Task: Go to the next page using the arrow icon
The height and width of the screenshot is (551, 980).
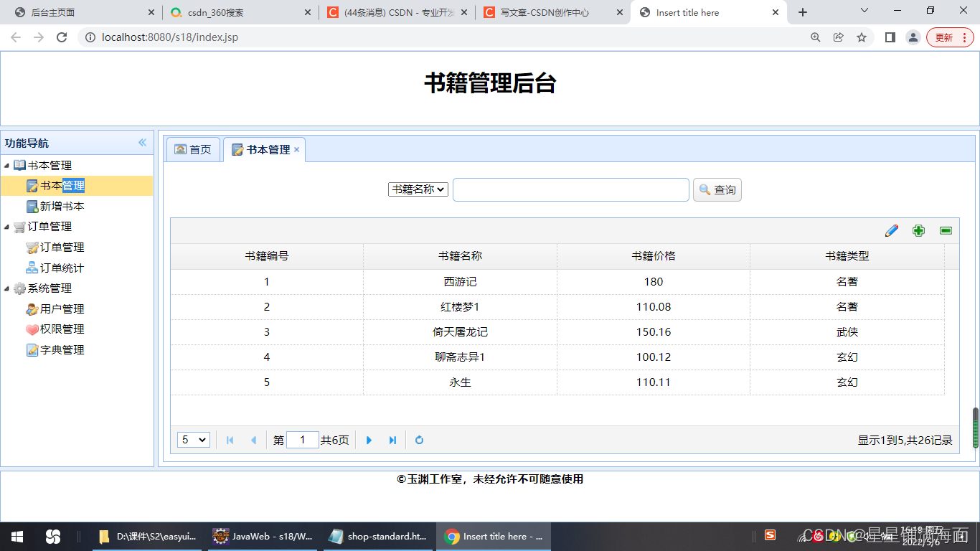Action: coord(369,440)
